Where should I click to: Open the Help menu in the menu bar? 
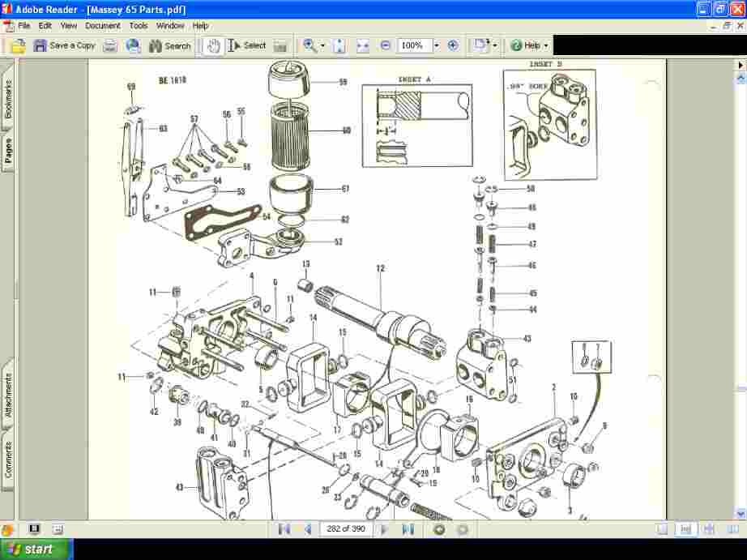point(201,26)
